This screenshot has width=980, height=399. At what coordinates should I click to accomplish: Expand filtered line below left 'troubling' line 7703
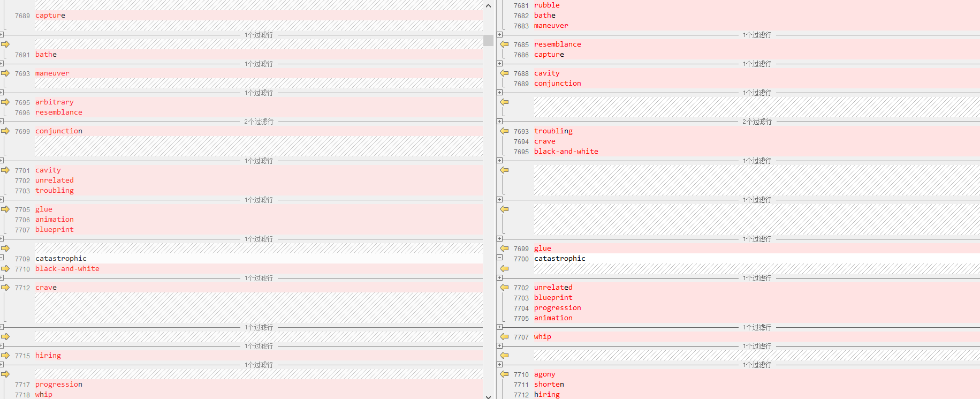(x=2, y=200)
